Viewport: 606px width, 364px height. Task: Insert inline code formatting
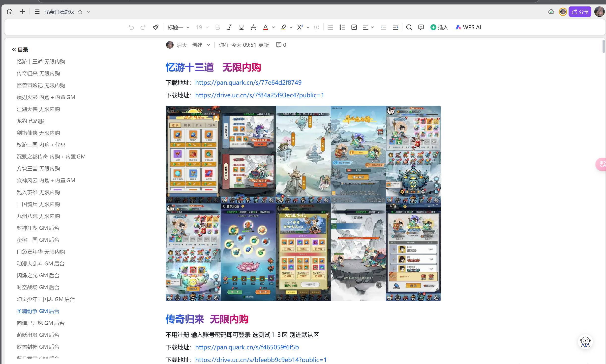click(x=317, y=27)
